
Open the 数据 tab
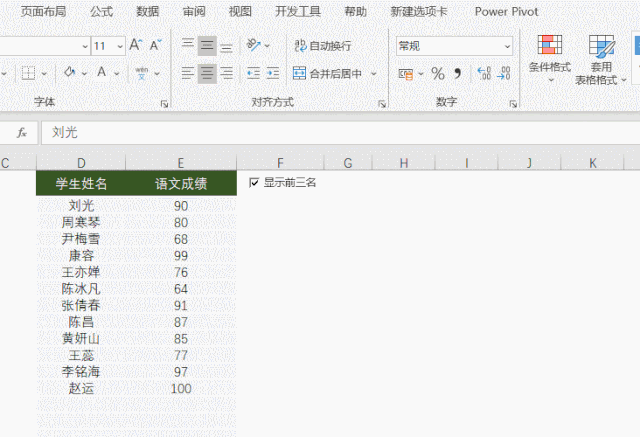point(147,11)
